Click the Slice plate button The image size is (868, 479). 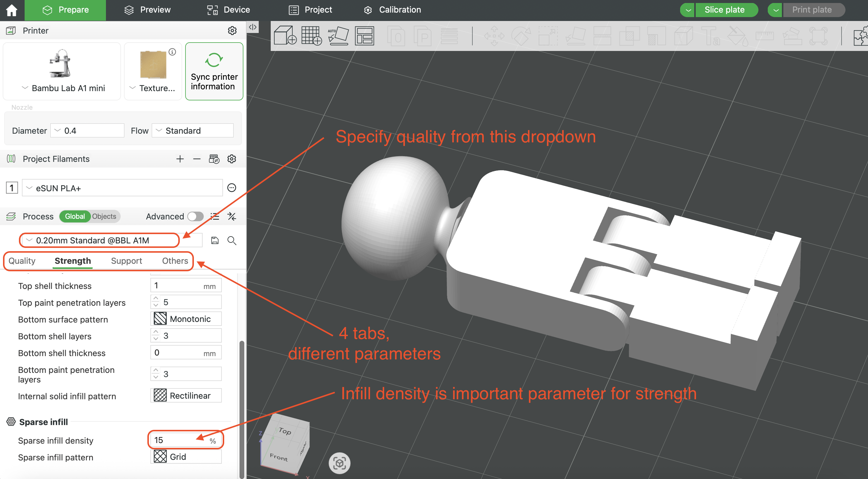725,10
